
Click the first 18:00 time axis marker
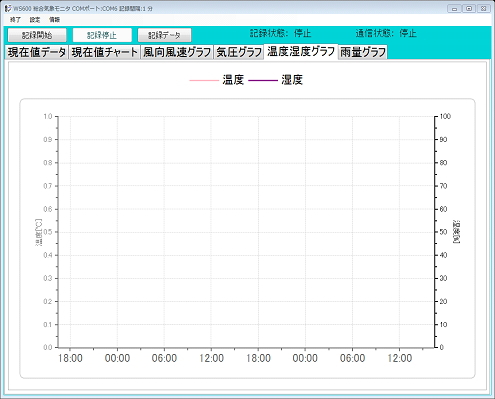(x=70, y=358)
